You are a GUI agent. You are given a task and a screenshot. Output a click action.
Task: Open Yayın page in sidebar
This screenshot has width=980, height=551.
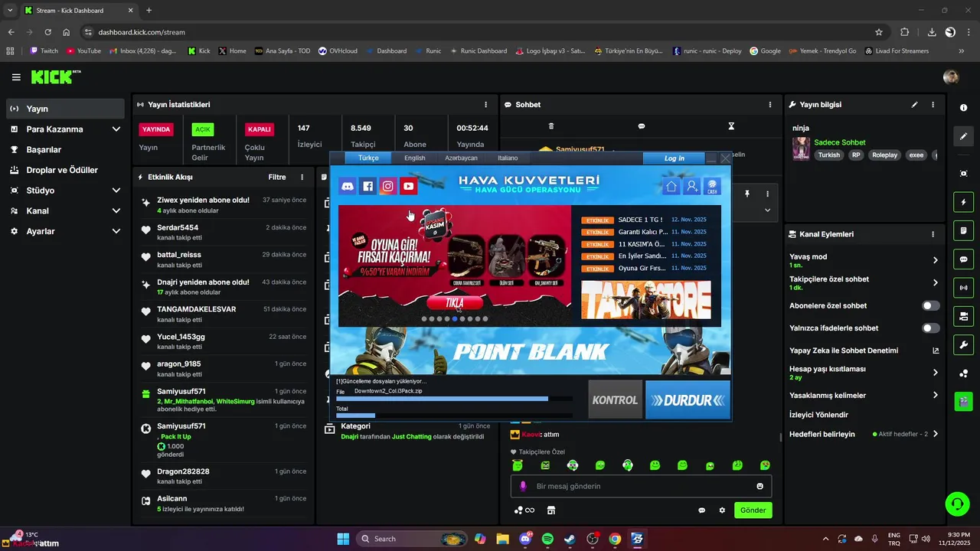click(65, 109)
